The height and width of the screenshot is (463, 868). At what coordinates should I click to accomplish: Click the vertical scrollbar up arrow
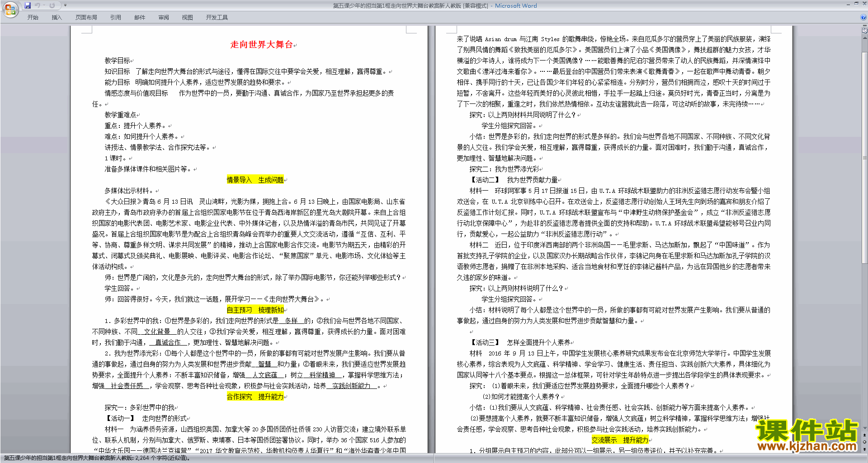pos(865,37)
